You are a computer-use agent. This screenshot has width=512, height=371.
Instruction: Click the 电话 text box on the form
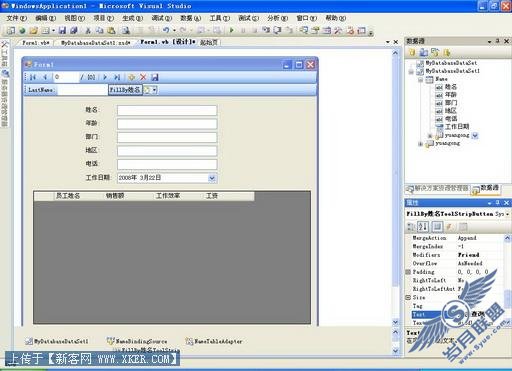point(167,164)
